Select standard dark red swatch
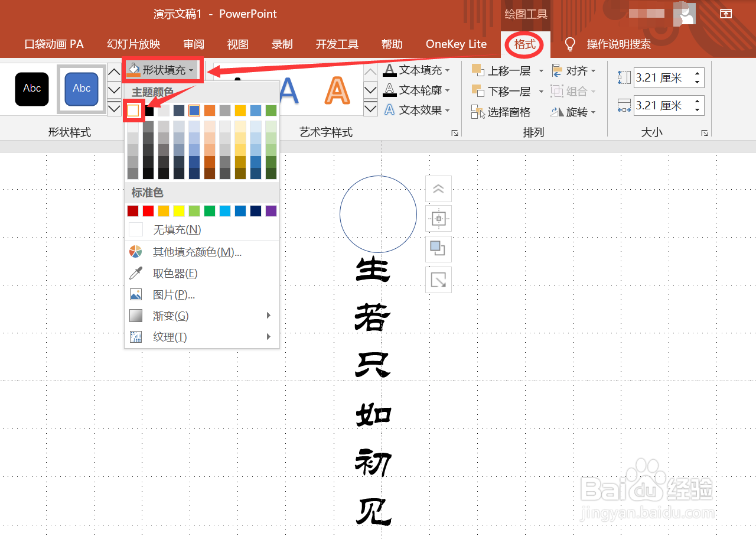 click(133, 211)
